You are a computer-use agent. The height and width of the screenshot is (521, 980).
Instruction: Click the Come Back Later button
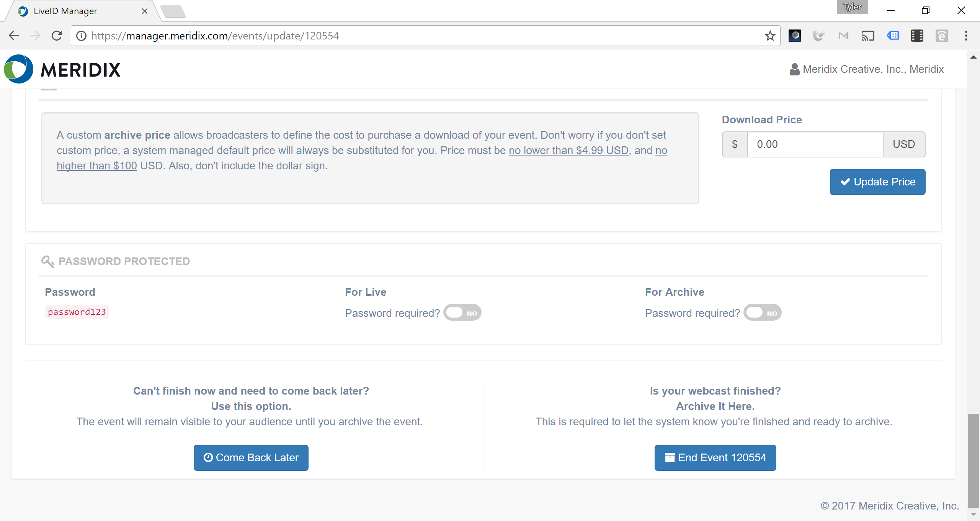251,458
